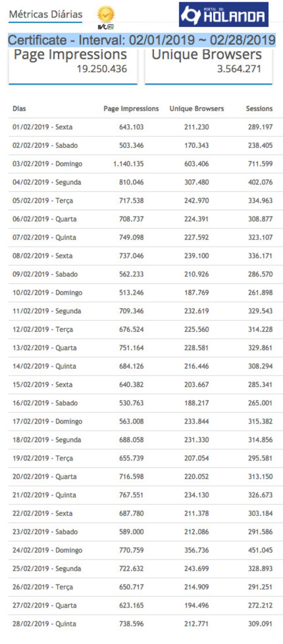Click the Portal do Holanda logo
This screenshot has height=644, width=283.
click(x=223, y=15)
